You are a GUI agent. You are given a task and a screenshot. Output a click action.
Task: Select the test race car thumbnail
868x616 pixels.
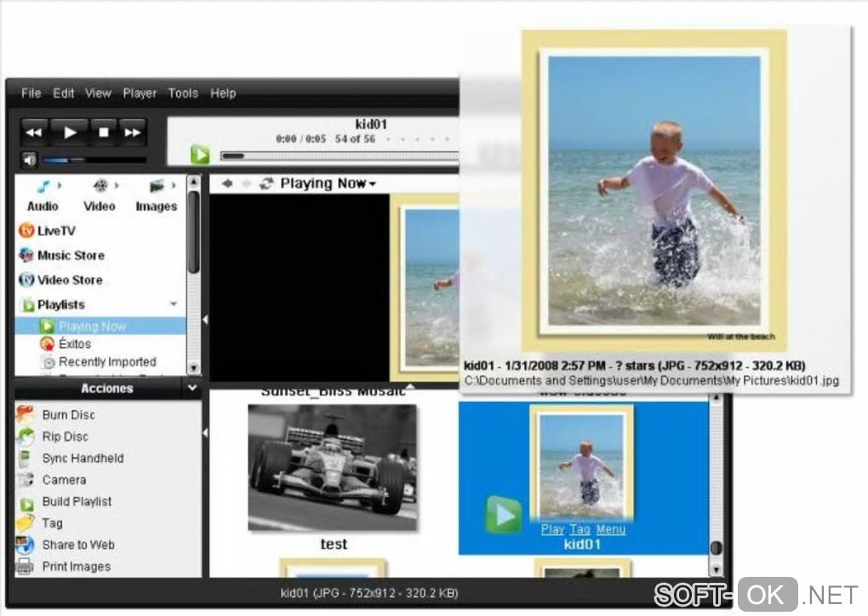[x=332, y=468]
